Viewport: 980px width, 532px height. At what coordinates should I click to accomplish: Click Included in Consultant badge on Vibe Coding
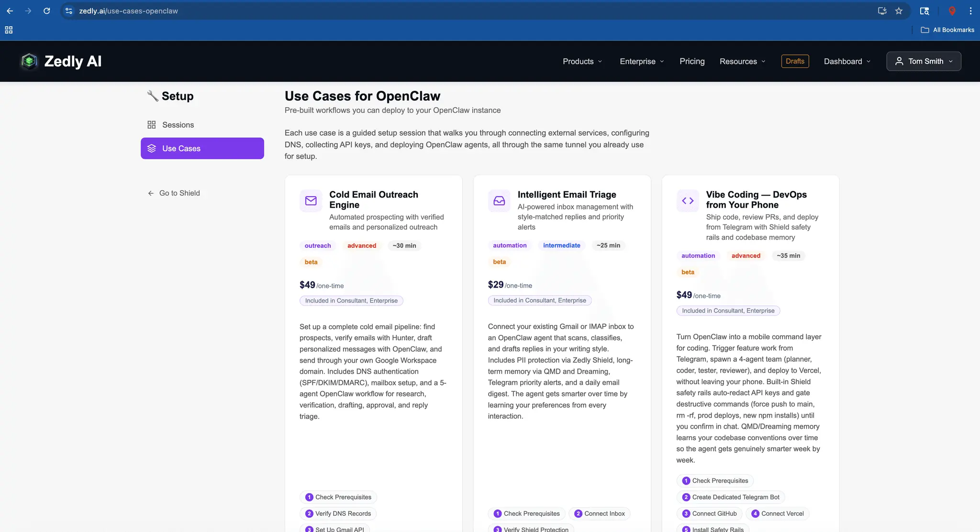point(728,310)
